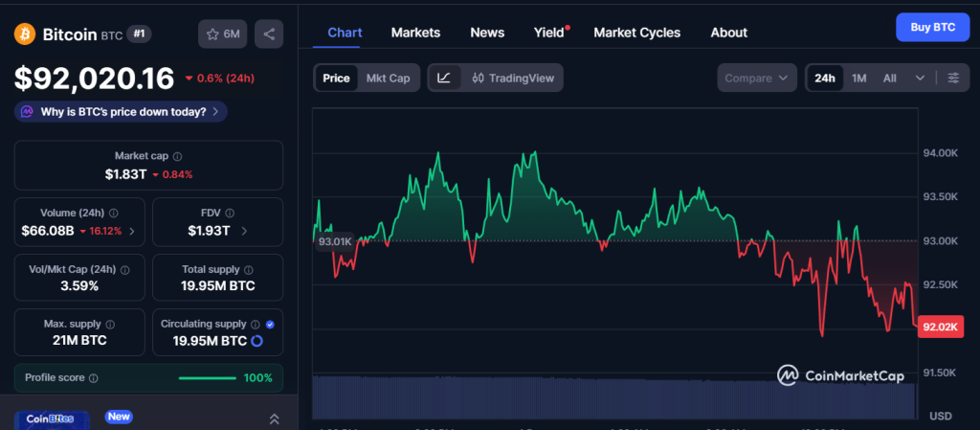The image size is (980, 430).
Task: Open the Compare dropdown
Action: tap(757, 79)
